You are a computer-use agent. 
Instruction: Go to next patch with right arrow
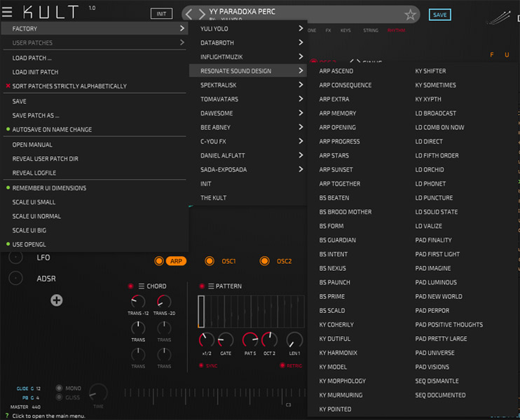200,14
